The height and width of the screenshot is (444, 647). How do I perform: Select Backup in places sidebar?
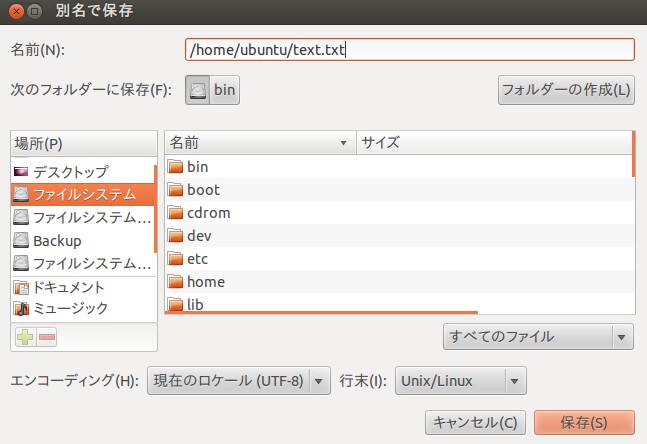(x=57, y=241)
